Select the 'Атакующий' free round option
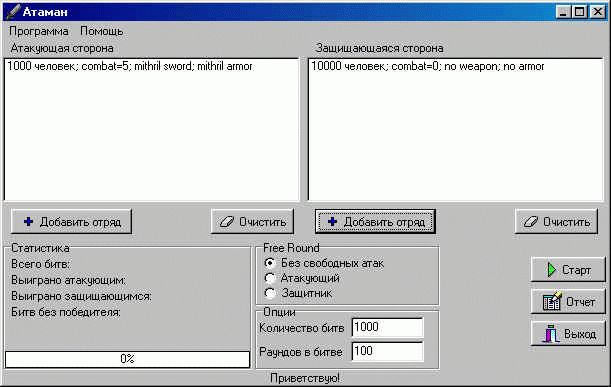611x387 pixels. 269,278
